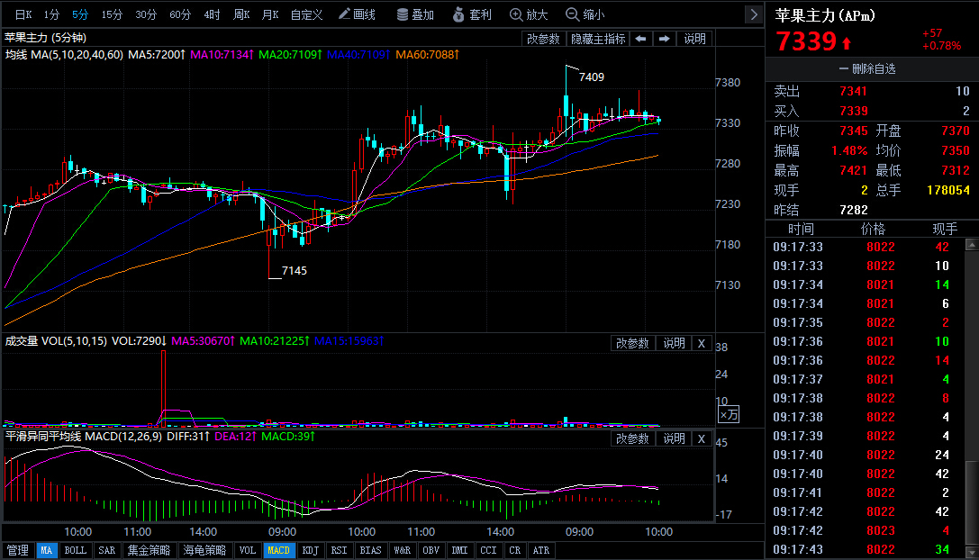
Task: Select the CCI indicator tab
Action: pyautogui.click(x=488, y=550)
